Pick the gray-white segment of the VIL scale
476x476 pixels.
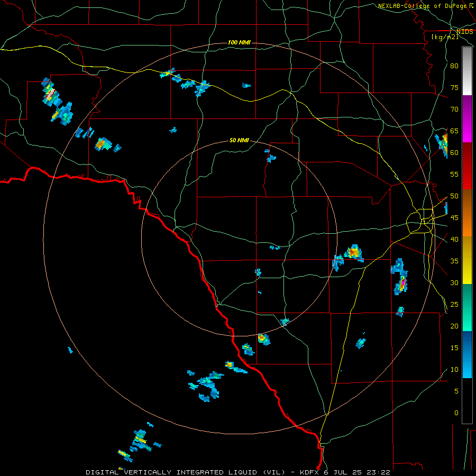[467, 71]
